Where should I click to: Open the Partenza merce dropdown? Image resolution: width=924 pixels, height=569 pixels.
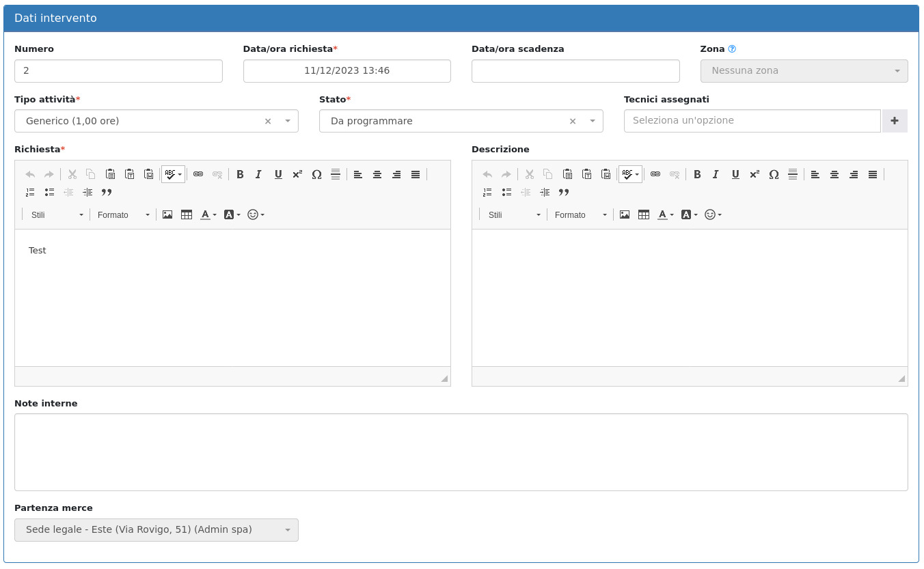click(156, 530)
